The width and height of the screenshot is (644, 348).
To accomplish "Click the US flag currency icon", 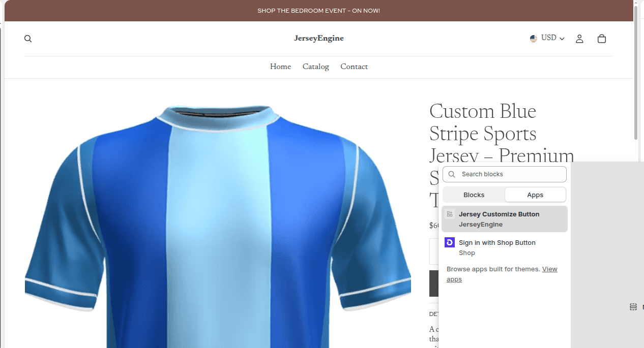I will point(533,38).
